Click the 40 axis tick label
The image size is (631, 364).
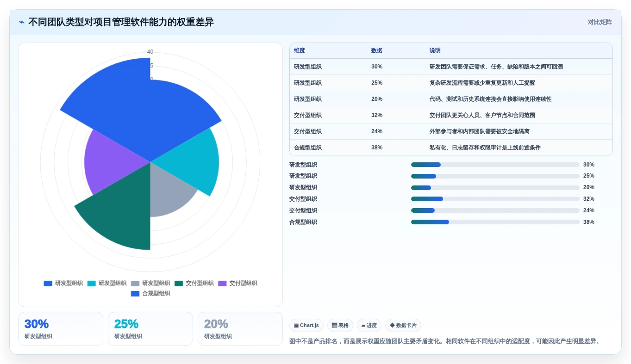(150, 52)
